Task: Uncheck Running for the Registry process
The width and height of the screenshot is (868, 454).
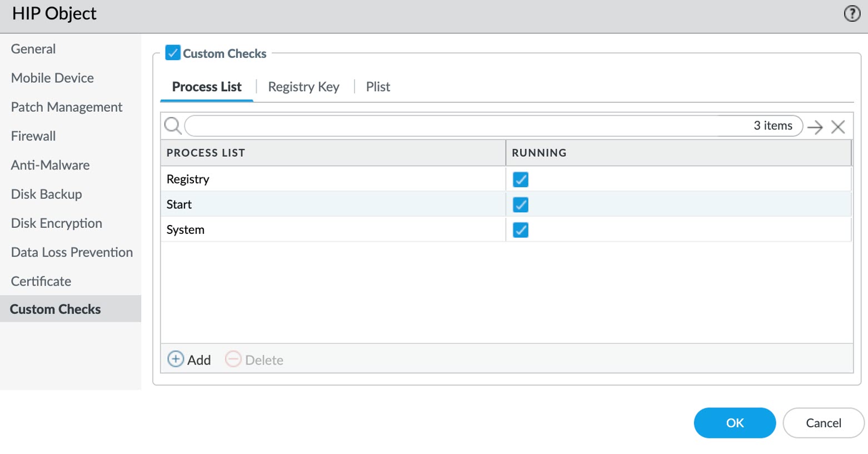Action: click(521, 179)
